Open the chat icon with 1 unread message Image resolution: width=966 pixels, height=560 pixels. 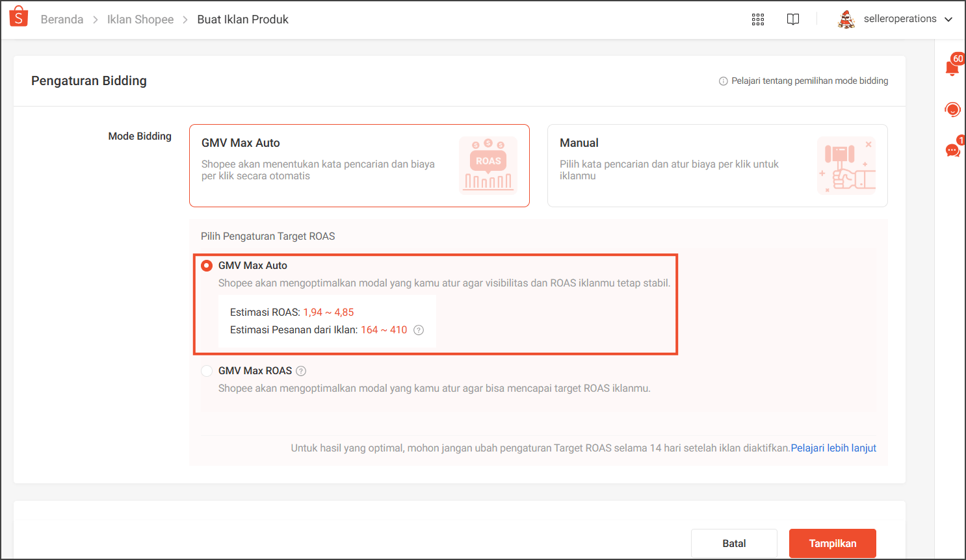pos(952,150)
